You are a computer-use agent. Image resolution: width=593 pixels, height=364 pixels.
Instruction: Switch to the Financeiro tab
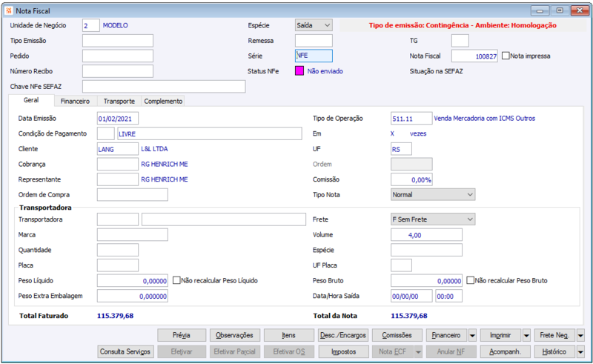click(x=75, y=101)
